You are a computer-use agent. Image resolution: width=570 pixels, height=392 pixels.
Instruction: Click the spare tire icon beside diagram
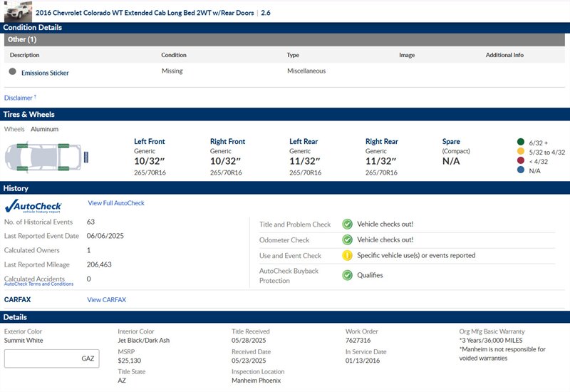(x=86, y=156)
